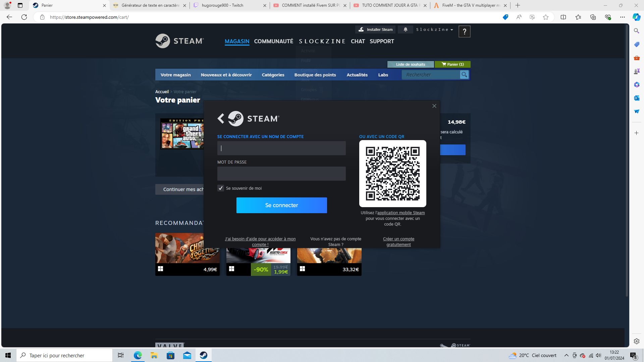Open File Explorer from the taskbar
Screen dimensions: 644x362
click(x=154, y=355)
